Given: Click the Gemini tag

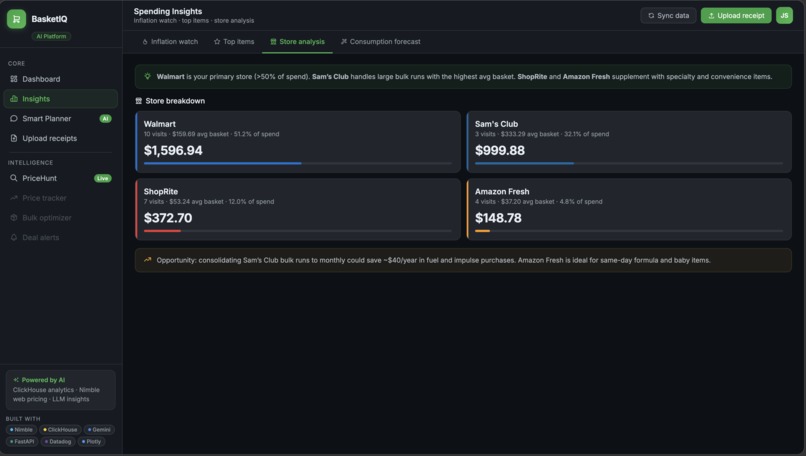Looking at the screenshot, I should click(x=99, y=430).
